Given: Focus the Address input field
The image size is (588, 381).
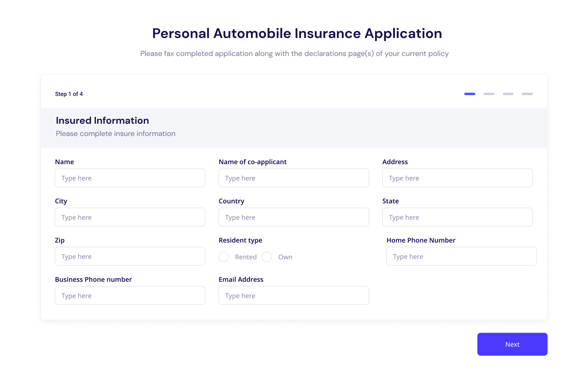Looking at the screenshot, I should coord(457,178).
